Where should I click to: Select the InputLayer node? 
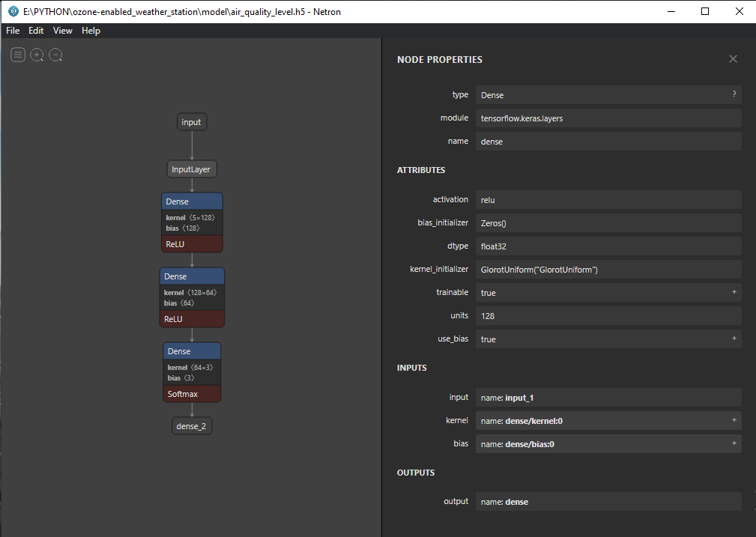pyautogui.click(x=192, y=169)
